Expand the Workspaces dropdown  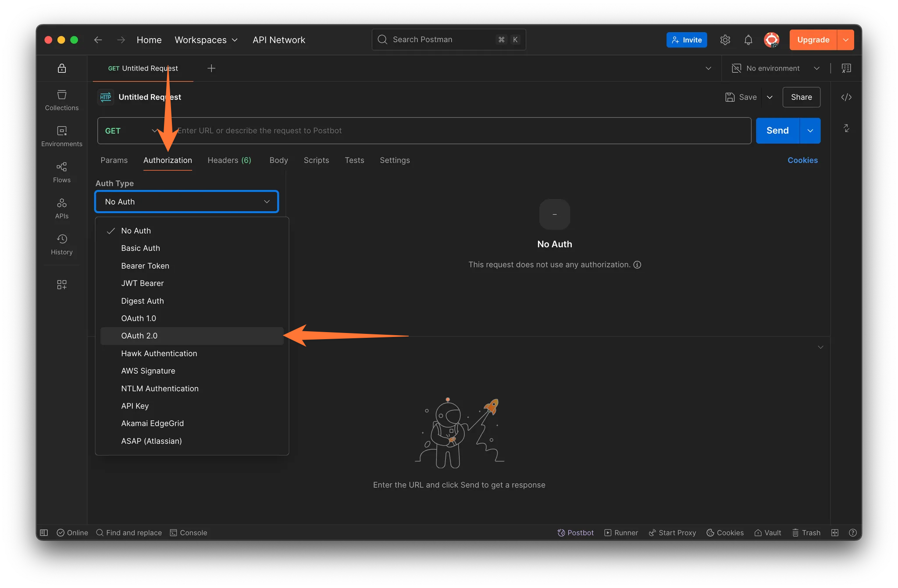206,40
